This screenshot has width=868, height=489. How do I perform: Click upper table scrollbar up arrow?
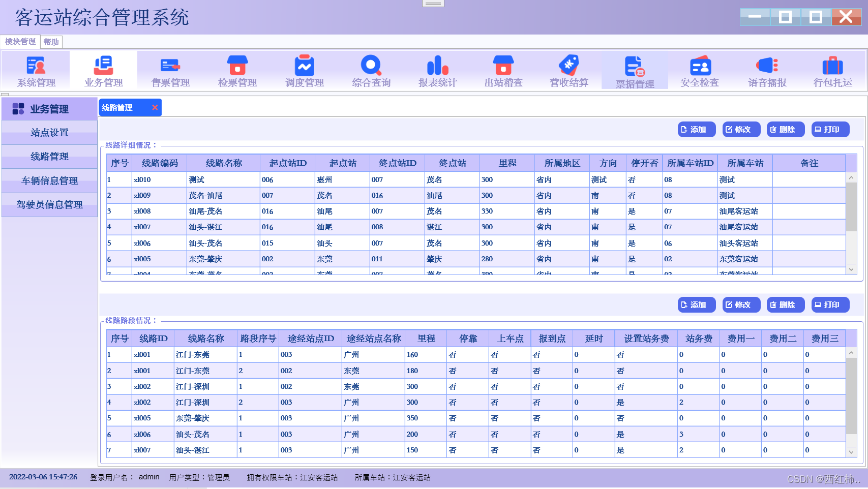coord(851,177)
